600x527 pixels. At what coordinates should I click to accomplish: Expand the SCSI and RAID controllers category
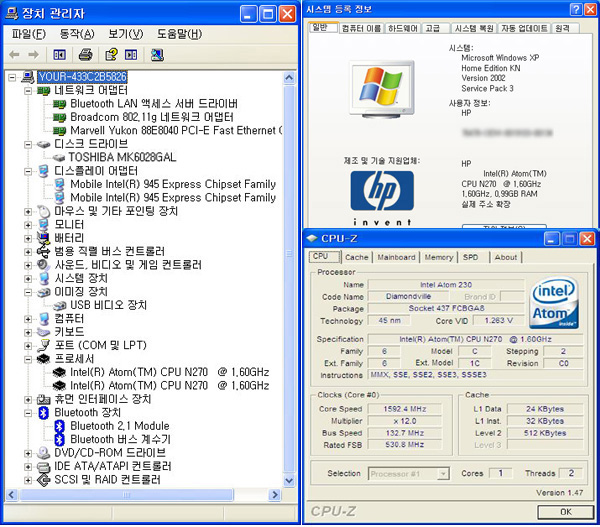(28, 480)
